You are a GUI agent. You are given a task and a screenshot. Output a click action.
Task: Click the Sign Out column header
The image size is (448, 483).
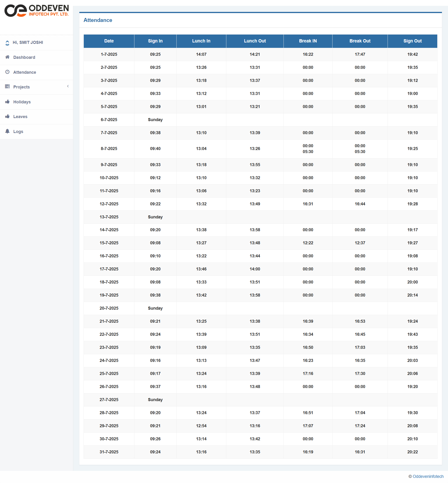click(x=412, y=41)
